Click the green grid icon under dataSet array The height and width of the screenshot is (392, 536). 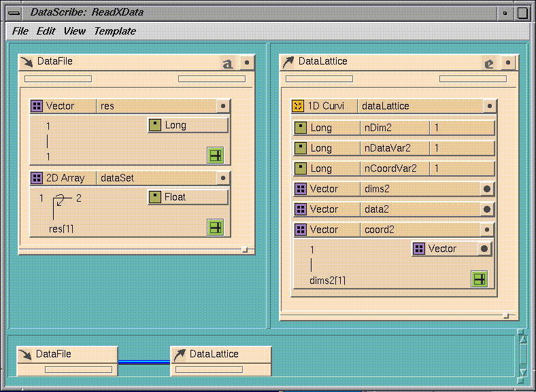click(x=215, y=228)
